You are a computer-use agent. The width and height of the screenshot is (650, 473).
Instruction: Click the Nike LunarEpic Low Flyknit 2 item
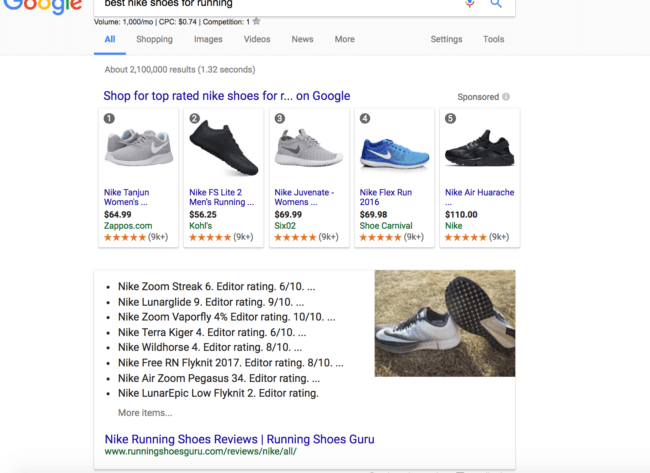click(218, 393)
